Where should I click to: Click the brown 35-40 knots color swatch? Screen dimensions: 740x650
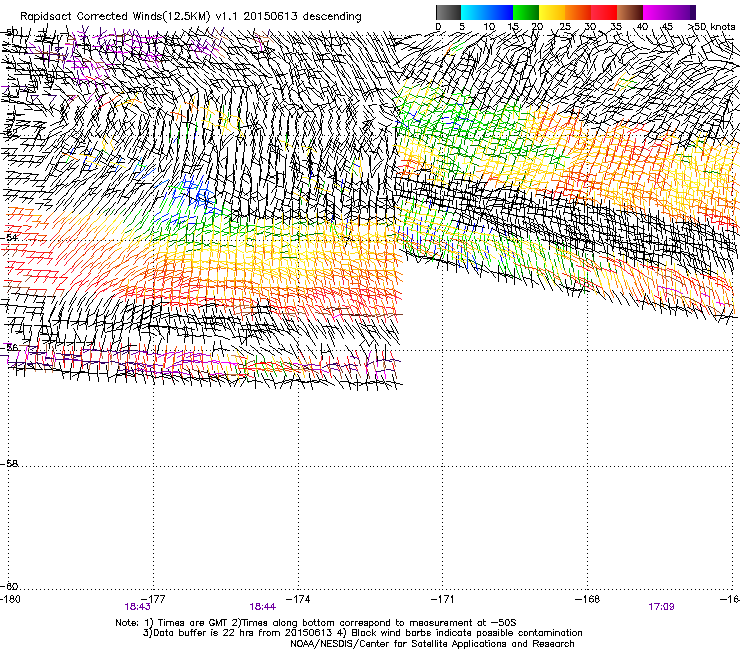click(x=630, y=12)
